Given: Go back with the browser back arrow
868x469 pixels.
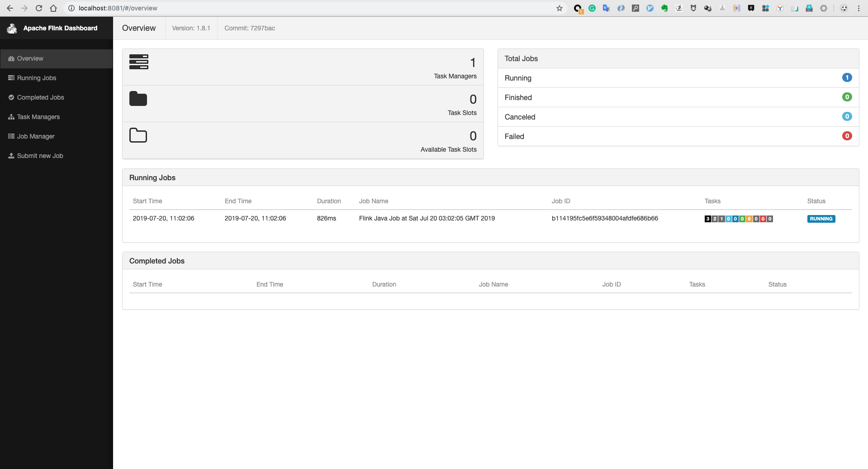Looking at the screenshot, I should pos(10,8).
